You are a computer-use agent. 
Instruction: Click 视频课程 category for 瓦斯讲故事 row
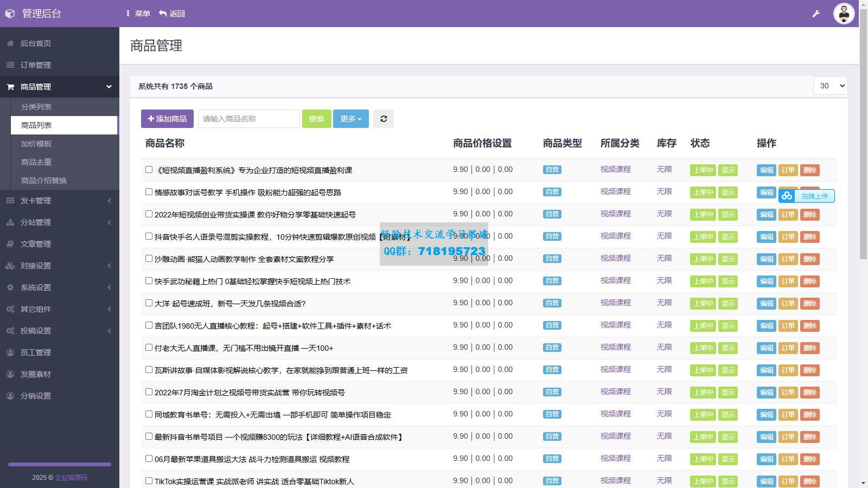[x=615, y=369]
